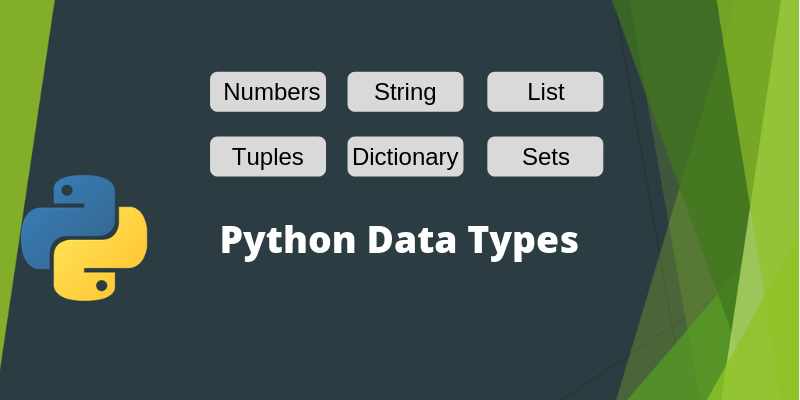
Task: Click the word "Types" in the heading
Action: (525, 242)
